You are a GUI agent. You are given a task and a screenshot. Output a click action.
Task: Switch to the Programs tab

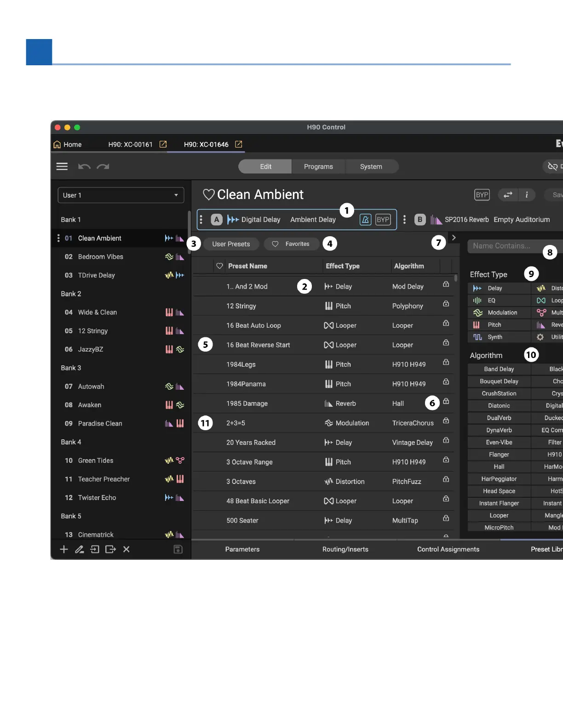pyautogui.click(x=318, y=166)
